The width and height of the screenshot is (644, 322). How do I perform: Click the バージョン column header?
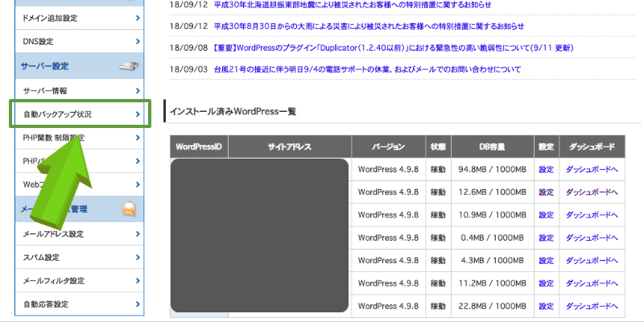coord(389,147)
